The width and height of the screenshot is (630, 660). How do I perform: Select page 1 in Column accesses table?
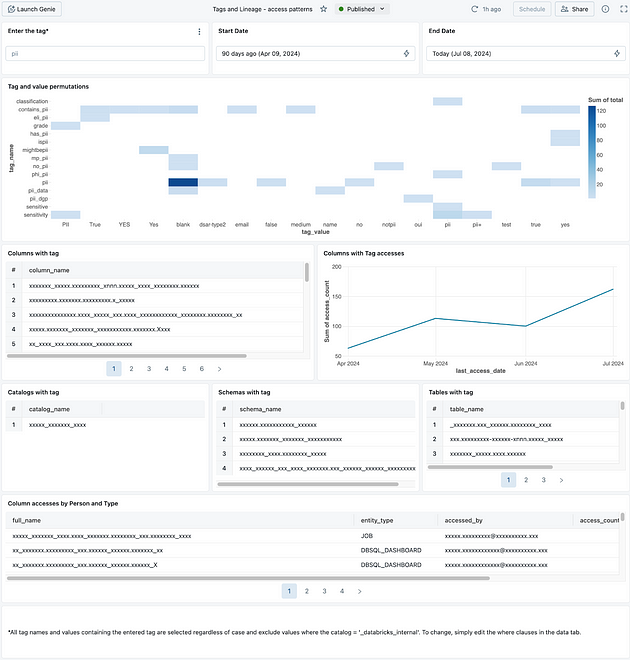pos(289,591)
